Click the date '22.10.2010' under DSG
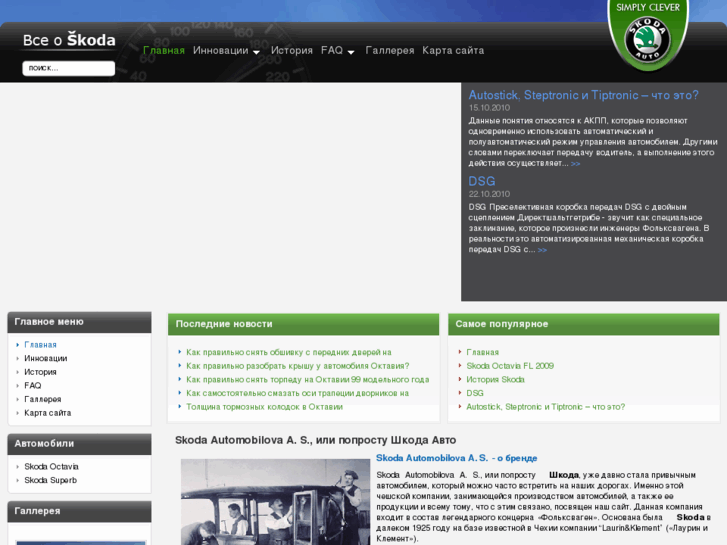Viewport: 727px width, 545px height. (x=489, y=194)
